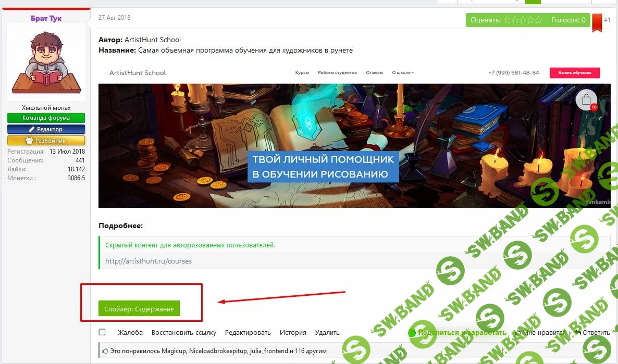Screen dimensions: 618x364
Task: Click the pencil Редактор badge
Action: tap(46, 129)
